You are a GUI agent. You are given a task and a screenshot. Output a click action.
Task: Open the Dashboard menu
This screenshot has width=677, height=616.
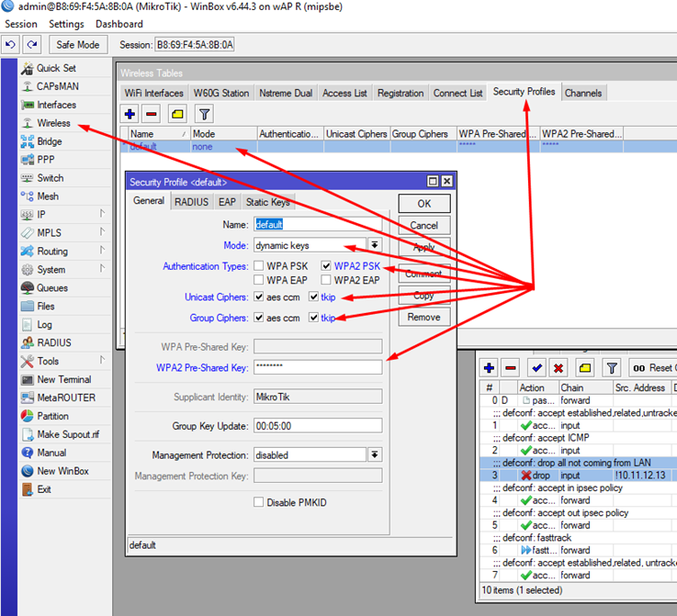[x=119, y=24]
